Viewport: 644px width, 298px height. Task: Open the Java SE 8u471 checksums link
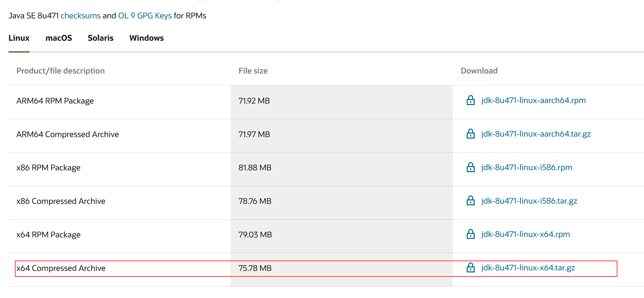(81, 16)
